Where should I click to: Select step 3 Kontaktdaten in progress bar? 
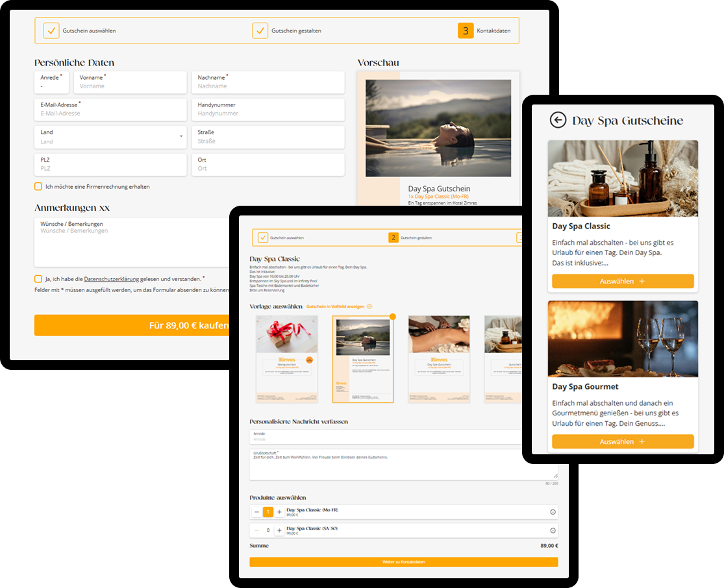pyautogui.click(x=466, y=31)
